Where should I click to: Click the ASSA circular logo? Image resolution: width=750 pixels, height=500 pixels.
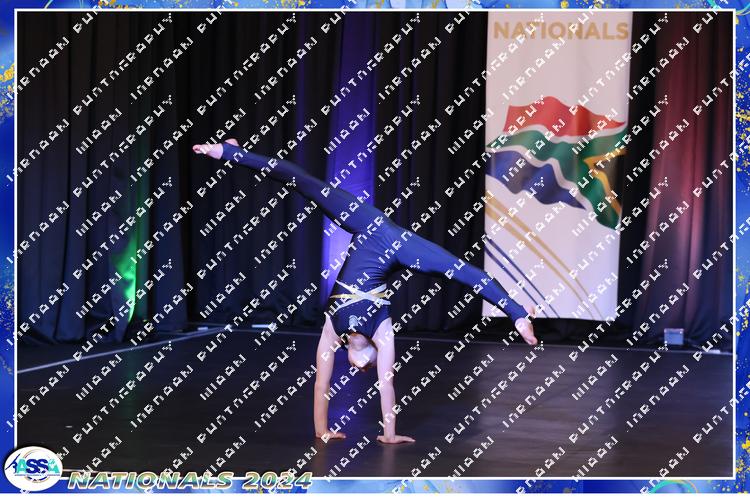coord(33,469)
